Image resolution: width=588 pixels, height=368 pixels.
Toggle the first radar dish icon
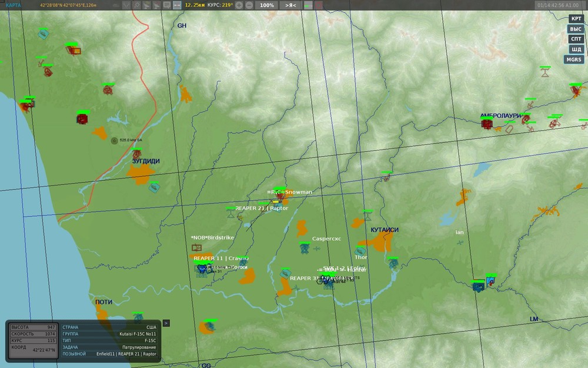146,5
